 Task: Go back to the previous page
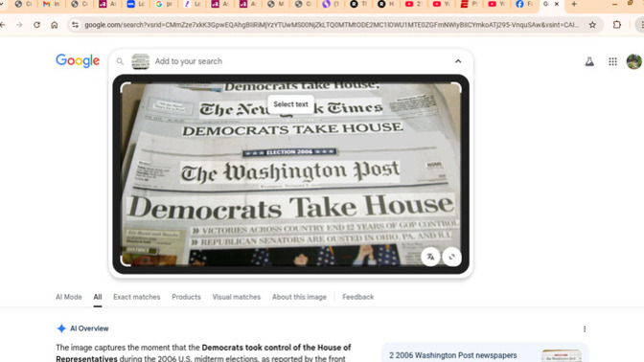(x=3, y=25)
